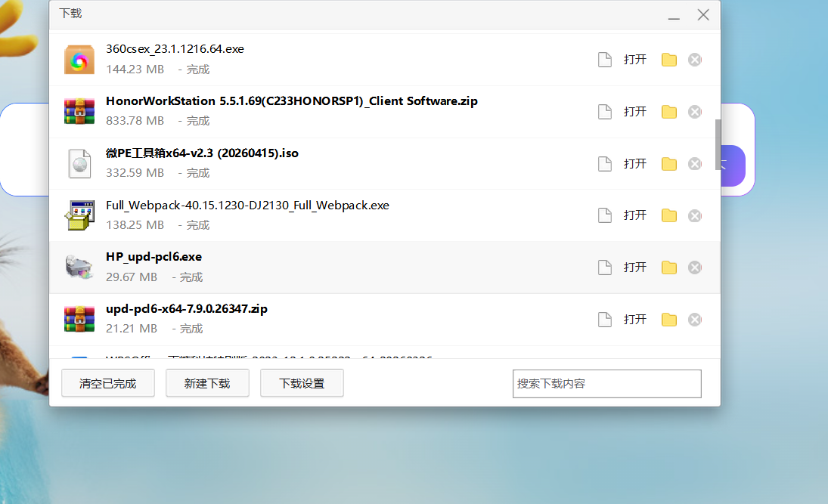Click the 新建下载 button
Viewport: 828px width, 504px height.
[207, 383]
